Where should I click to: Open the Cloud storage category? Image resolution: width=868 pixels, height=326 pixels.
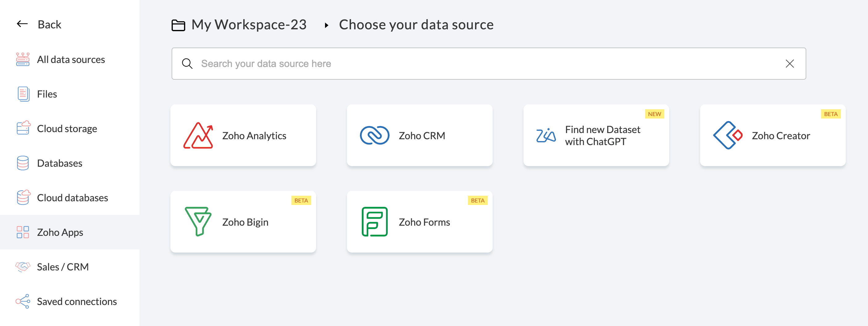pos(67,129)
